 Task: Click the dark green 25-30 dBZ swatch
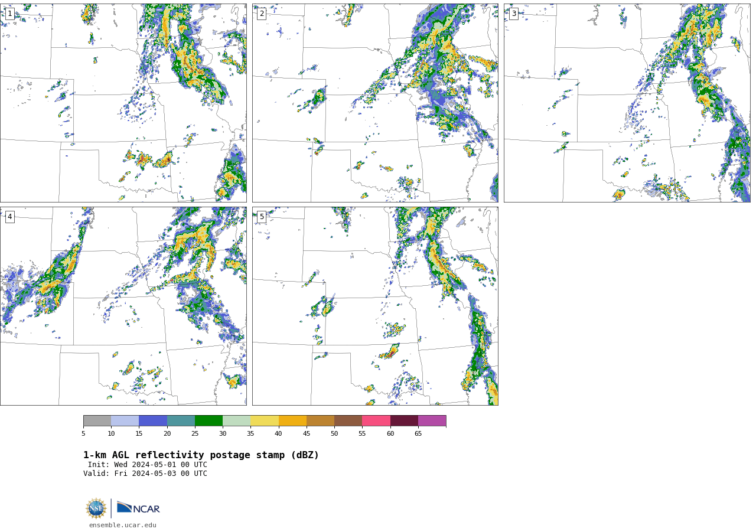(208, 421)
